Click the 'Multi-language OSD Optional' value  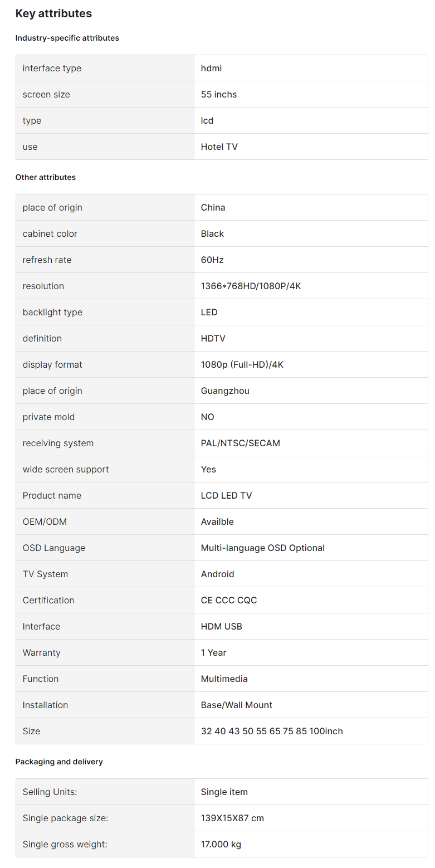[263, 548]
